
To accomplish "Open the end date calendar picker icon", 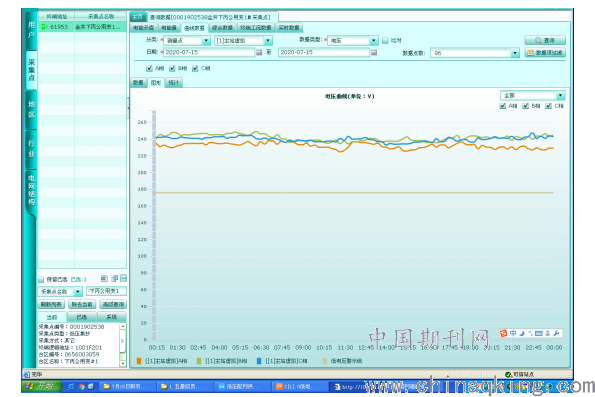I will point(374,52).
